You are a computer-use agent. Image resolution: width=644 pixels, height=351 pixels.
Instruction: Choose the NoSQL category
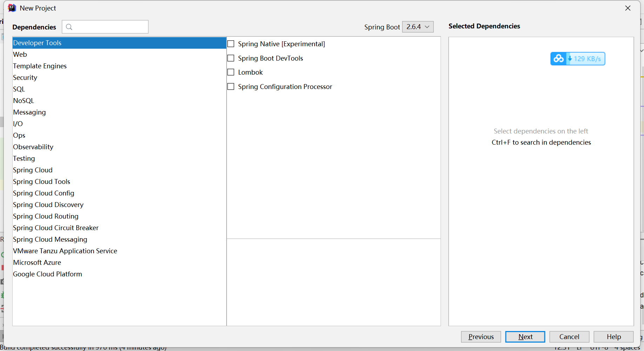(x=119, y=101)
